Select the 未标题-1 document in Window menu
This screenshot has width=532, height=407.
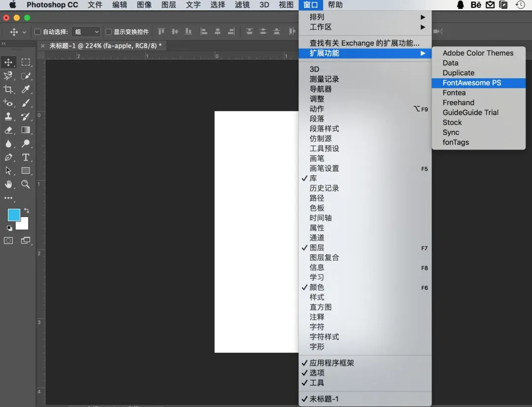click(x=365, y=399)
